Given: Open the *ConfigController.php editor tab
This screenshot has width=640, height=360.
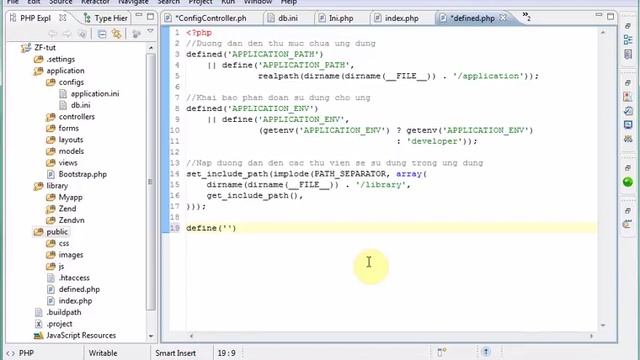Looking at the screenshot, I should pyautogui.click(x=211, y=18).
